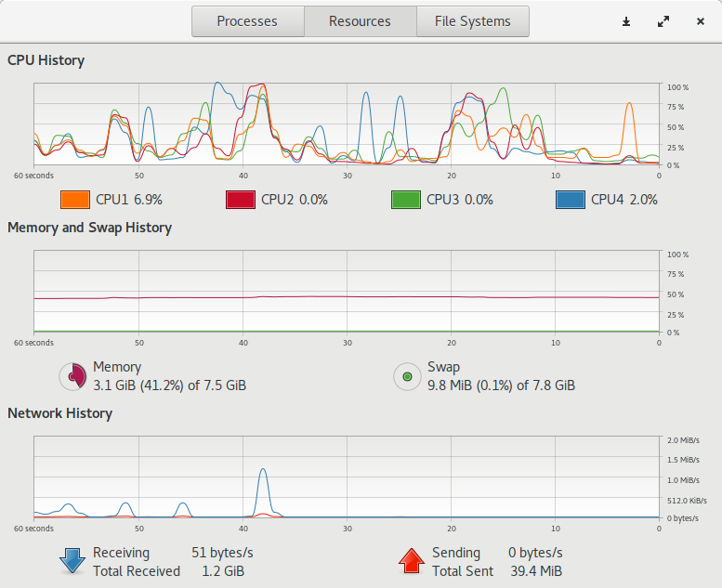
Task: Click the CPU1 orange color swatch
Action: tap(75, 200)
